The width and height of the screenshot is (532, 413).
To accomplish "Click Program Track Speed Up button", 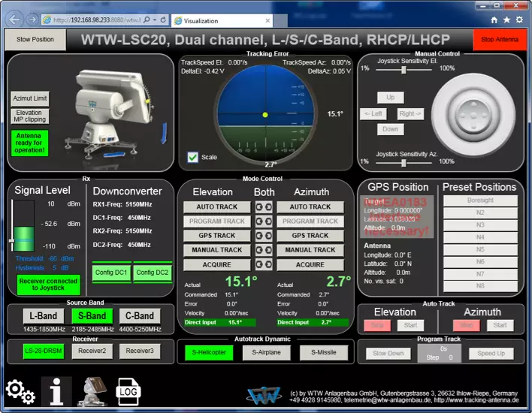I will pyautogui.click(x=491, y=354).
